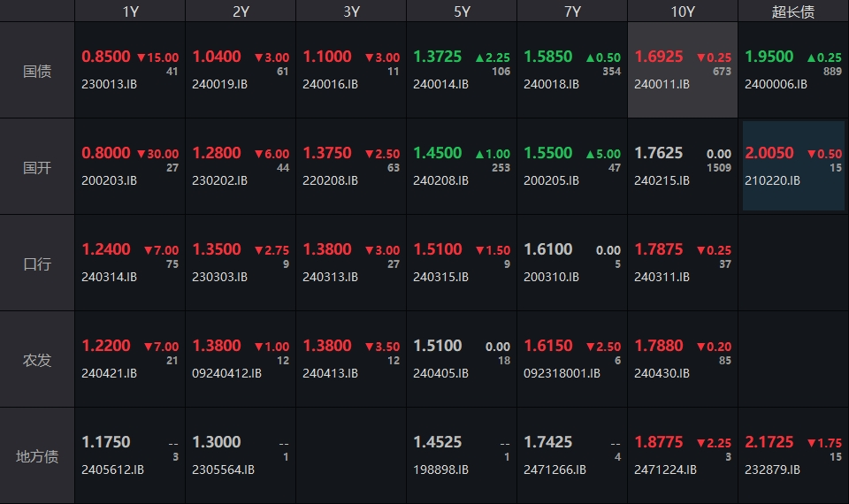The image size is (849, 504).
Task: Click the 1.7625 yield for 240215.IB
Action: pyautogui.click(x=659, y=153)
